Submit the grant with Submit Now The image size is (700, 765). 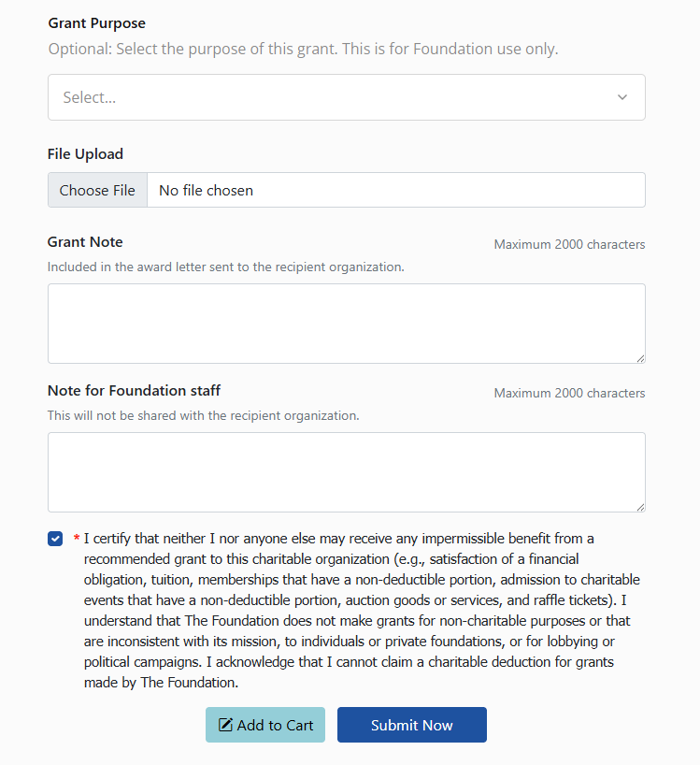point(412,725)
